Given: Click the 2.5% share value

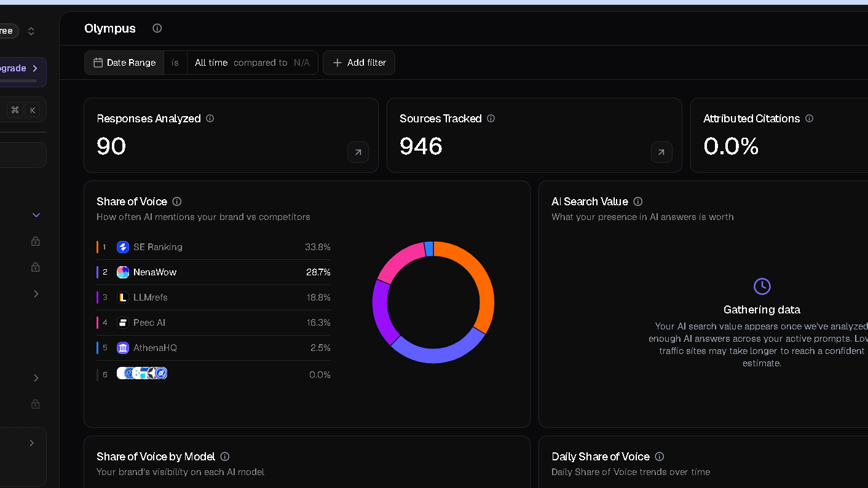Looking at the screenshot, I should click(x=320, y=348).
